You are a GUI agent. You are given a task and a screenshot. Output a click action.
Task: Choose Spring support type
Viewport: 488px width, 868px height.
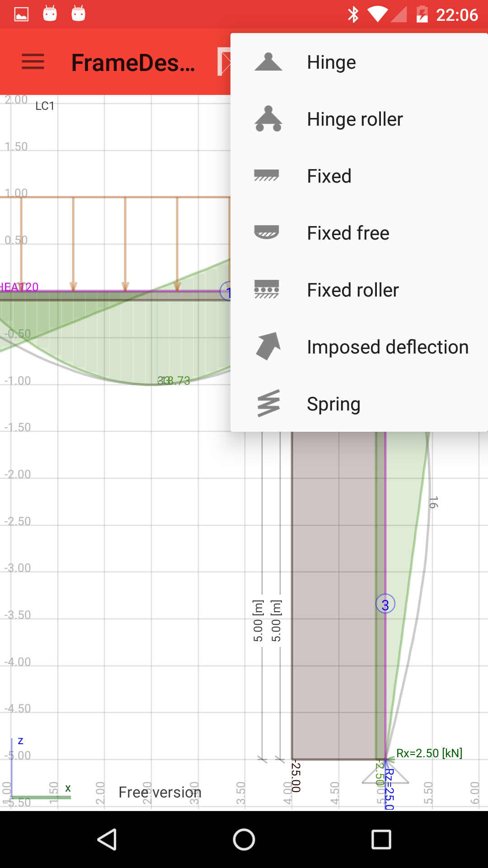click(333, 404)
